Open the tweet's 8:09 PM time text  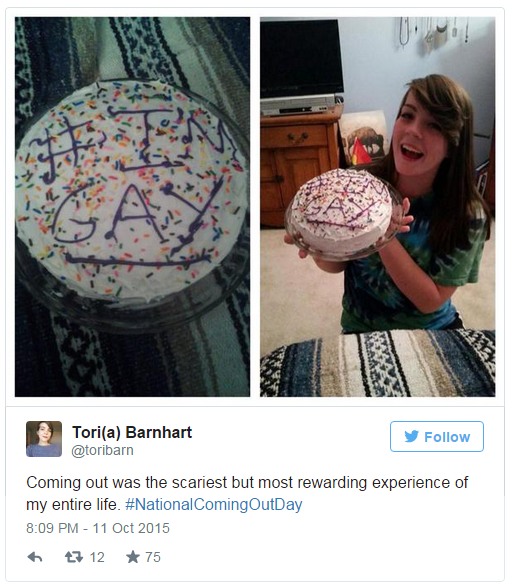(x=52, y=528)
